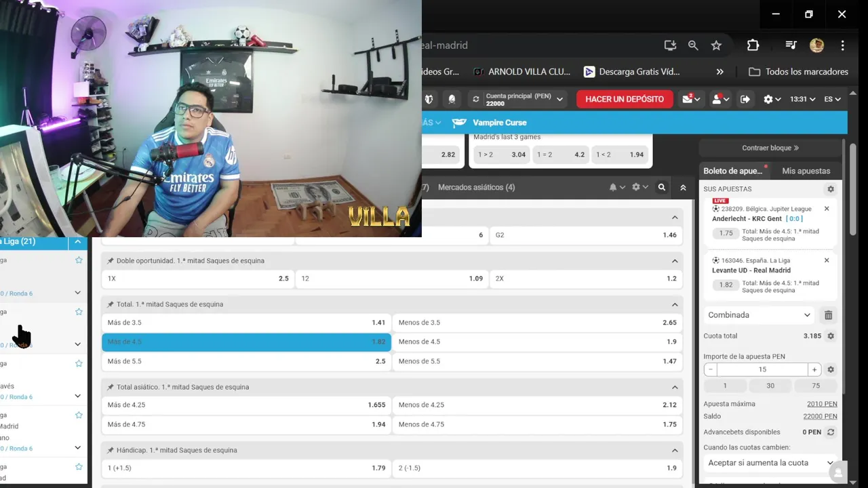Click the logout arrow icon

(x=745, y=99)
